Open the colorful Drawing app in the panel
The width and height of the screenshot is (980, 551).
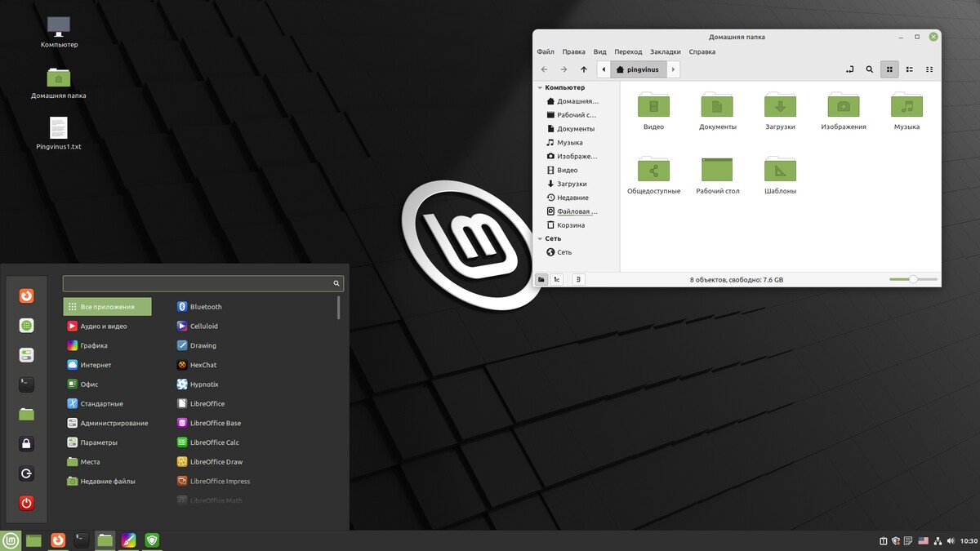pyautogui.click(x=128, y=540)
